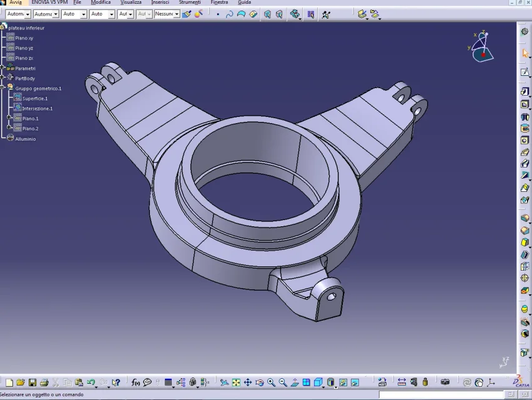Select the Alluminio material node
This screenshot has width=532, height=400.
26,139
